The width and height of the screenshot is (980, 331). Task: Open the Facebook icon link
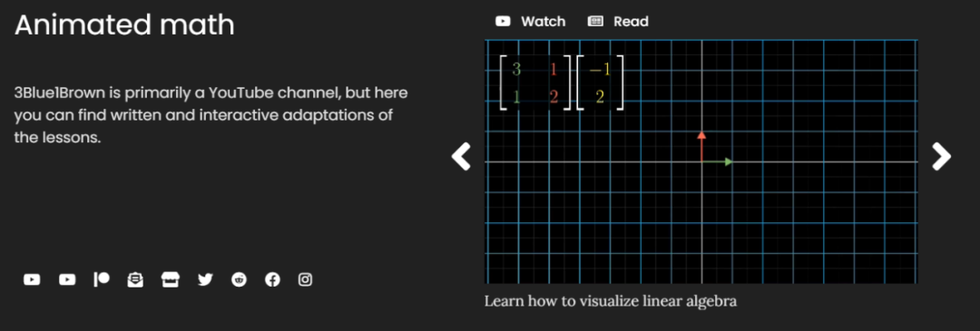click(x=272, y=280)
